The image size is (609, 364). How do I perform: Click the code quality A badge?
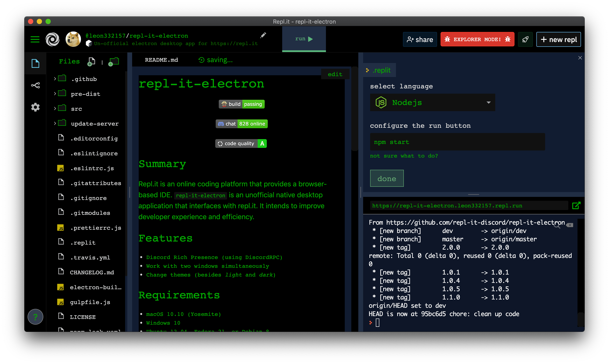(x=241, y=143)
